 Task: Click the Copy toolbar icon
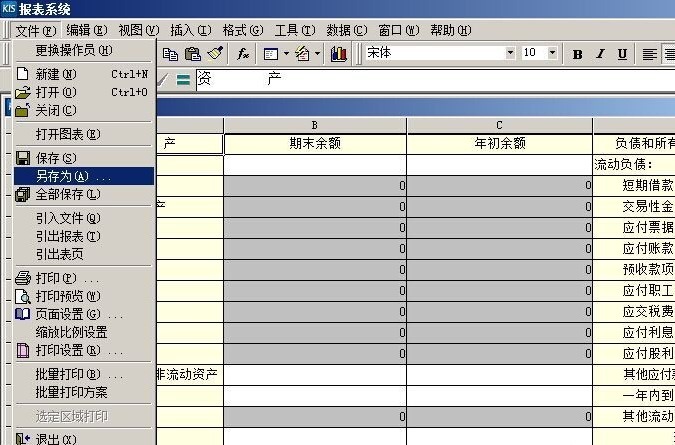[170, 54]
